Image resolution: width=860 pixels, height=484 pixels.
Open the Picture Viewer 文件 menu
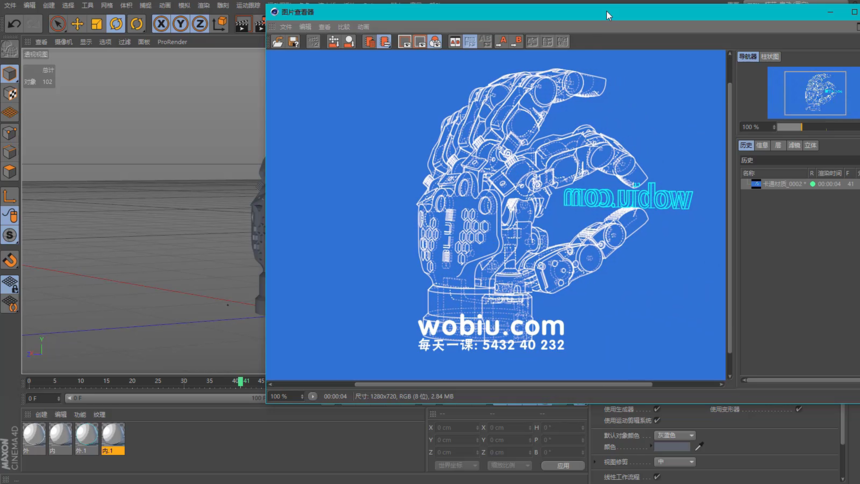pos(286,27)
